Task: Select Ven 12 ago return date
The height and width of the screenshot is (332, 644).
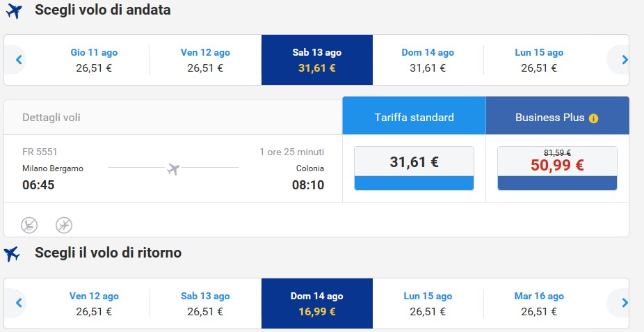Action: pos(94,303)
